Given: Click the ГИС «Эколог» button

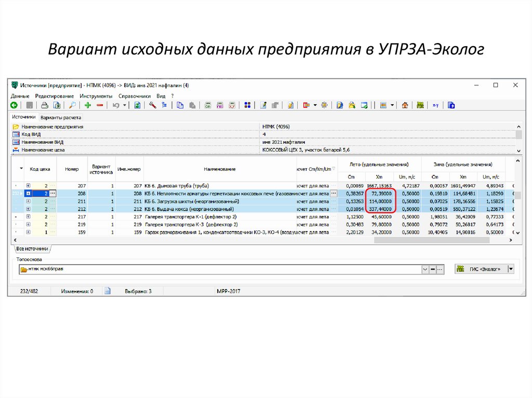Looking at the screenshot, I should [x=481, y=269].
